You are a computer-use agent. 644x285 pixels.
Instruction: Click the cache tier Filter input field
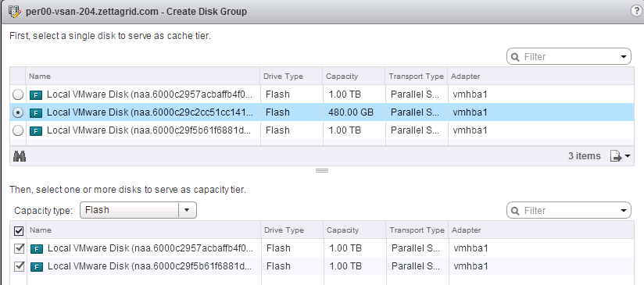pyautogui.click(x=569, y=56)
